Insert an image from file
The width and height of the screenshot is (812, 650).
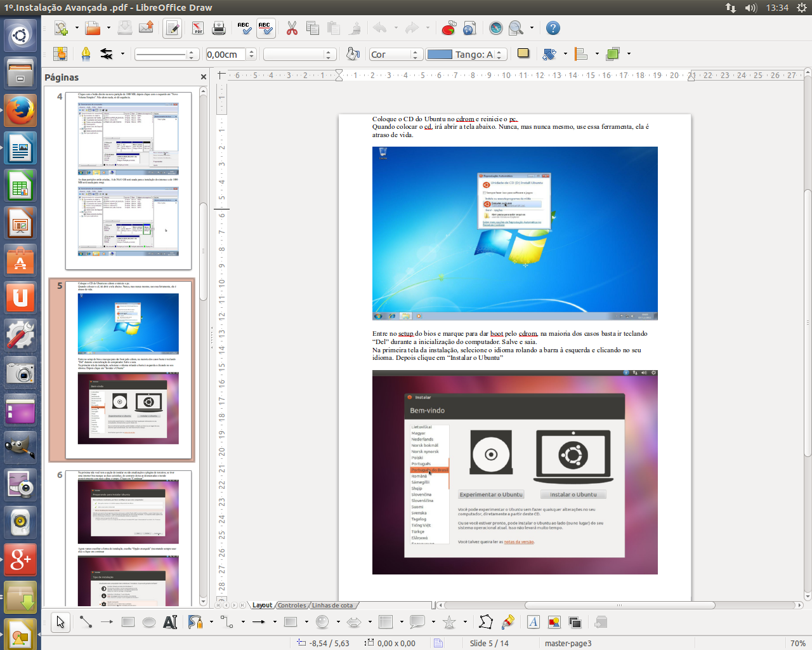(553, 622)
